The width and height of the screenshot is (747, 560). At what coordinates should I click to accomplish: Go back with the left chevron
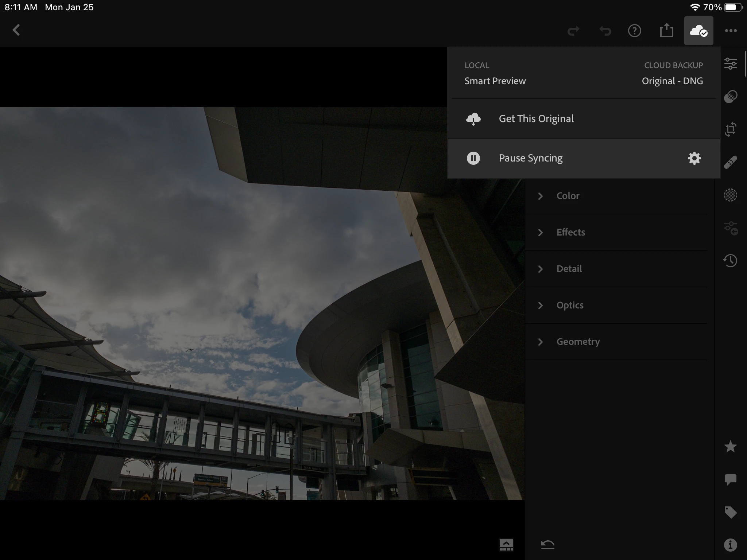pos(16,30)
